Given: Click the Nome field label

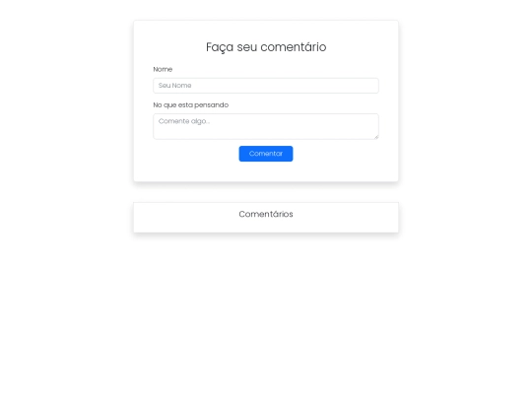Looking at the screenshot, I should tap(163, 69).
